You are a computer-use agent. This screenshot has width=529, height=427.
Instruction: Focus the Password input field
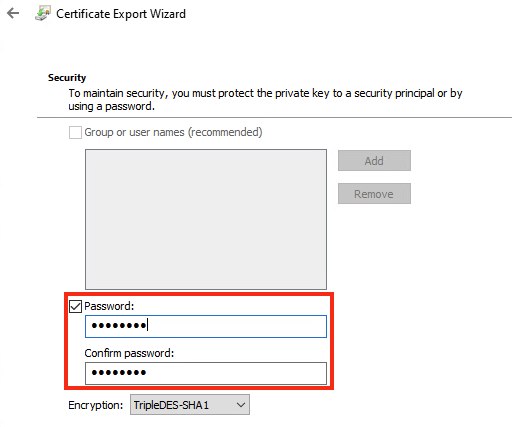click(x=206, y=326)
